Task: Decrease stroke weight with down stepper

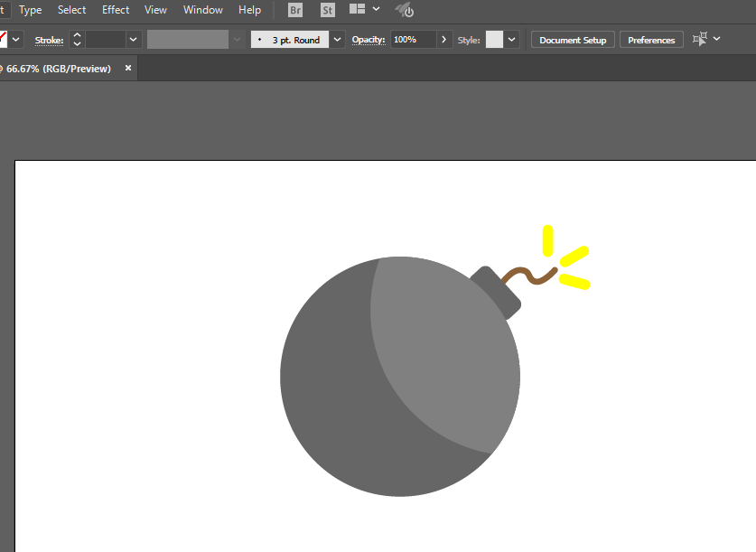Action: click(x=77, y=44)
